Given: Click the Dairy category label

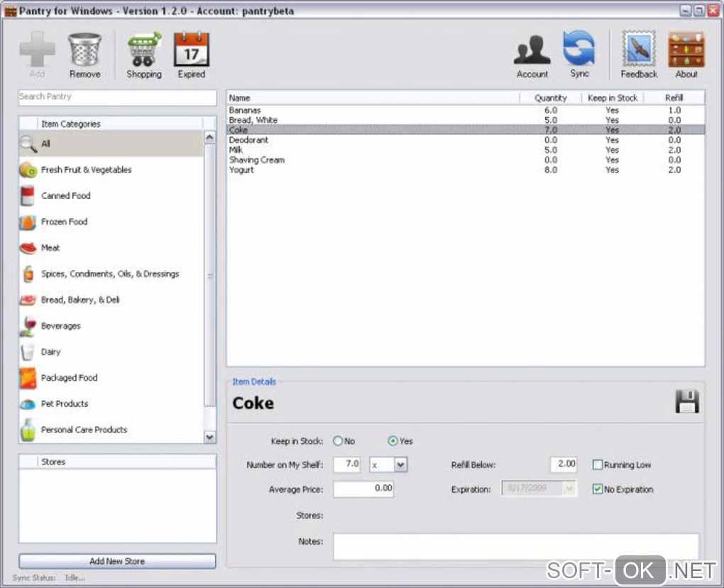Looking at the screenshot, I should 51,352.
